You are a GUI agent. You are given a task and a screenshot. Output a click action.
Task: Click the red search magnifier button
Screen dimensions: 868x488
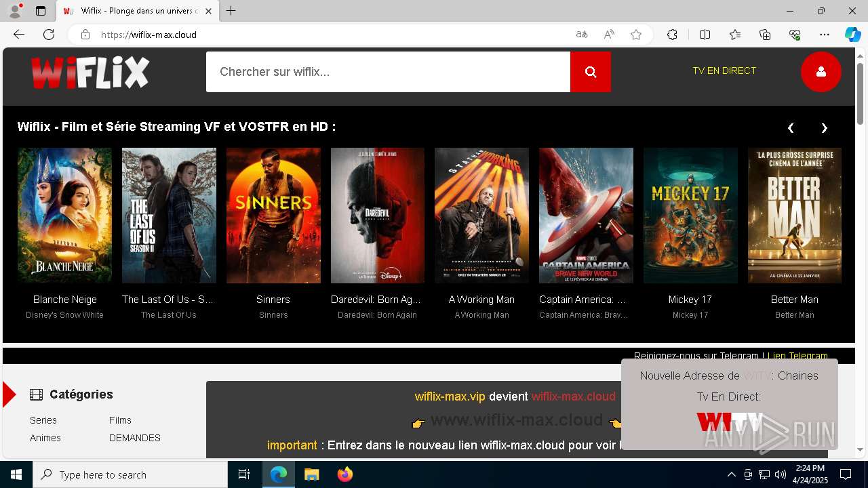coord(591,72)
